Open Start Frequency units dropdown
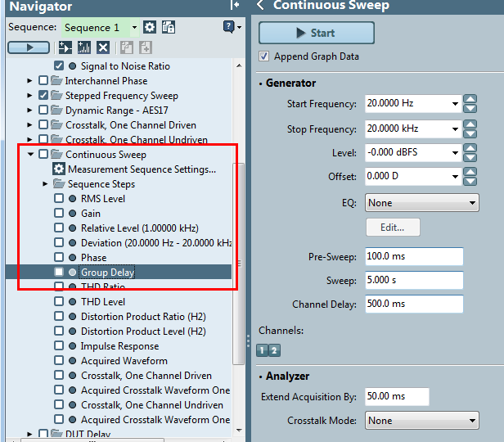Viewport: 504px width, 442px height. pyautogui.click(x=455, y=104)
